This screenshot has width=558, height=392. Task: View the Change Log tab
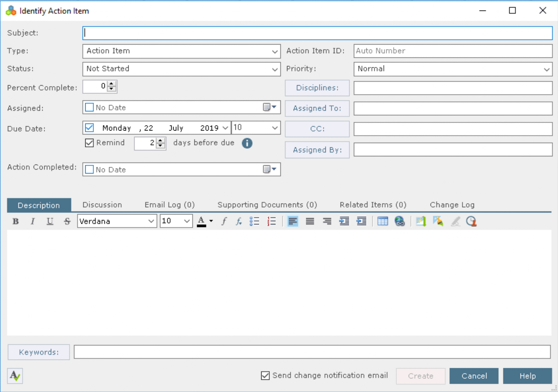coord(452,205)
